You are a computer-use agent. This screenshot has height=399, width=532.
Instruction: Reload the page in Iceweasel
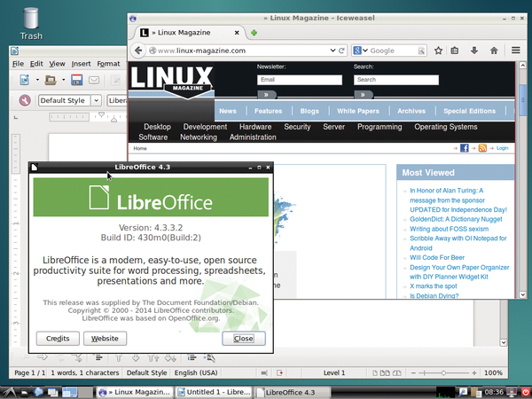coord(341,51)
